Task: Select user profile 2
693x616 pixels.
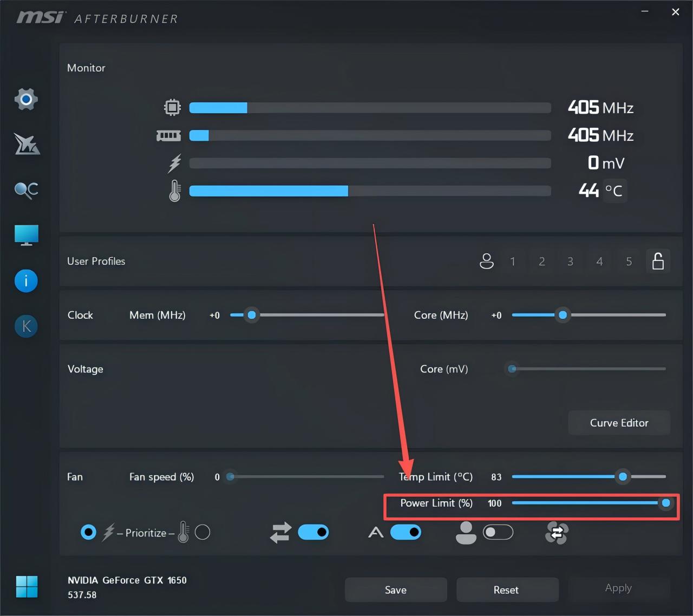Action: [x=541, y=261]
